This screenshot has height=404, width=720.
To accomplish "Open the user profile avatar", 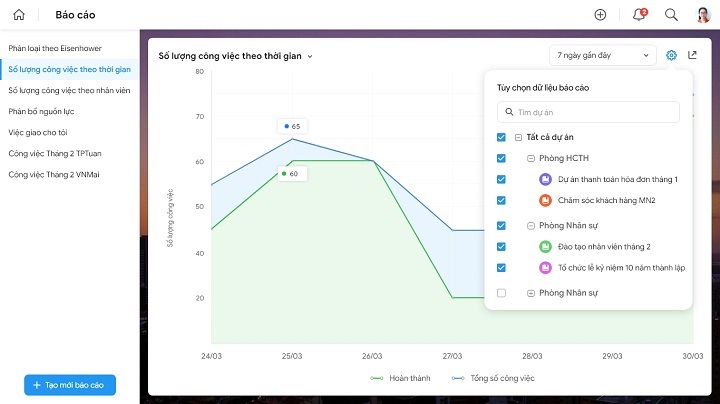I will [703, 15].
